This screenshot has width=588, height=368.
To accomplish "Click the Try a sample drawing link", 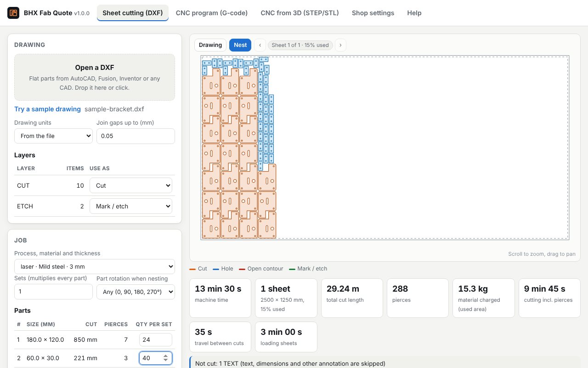I will [47, 109].
